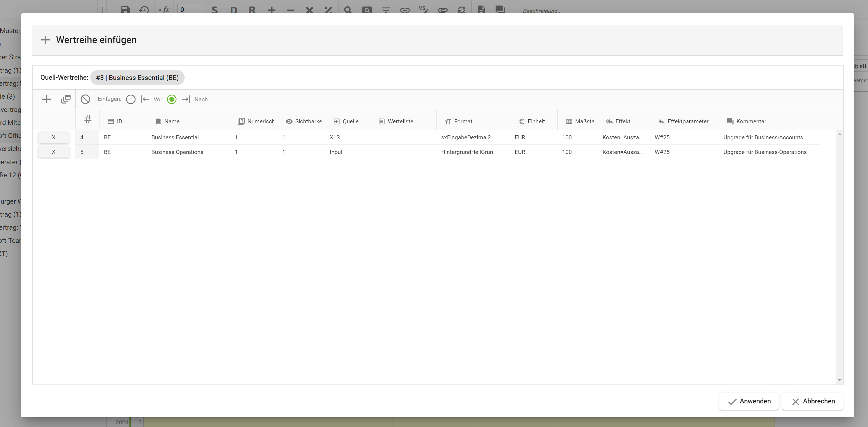Click the plus add-row icon in dialog toolbar
The image size is (868, 427).
pyautogui.click(x=47, y=99)
